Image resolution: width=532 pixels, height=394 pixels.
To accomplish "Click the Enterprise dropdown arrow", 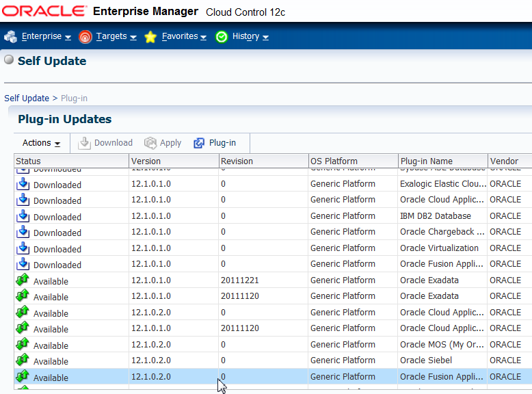I will tap(68, 38).
